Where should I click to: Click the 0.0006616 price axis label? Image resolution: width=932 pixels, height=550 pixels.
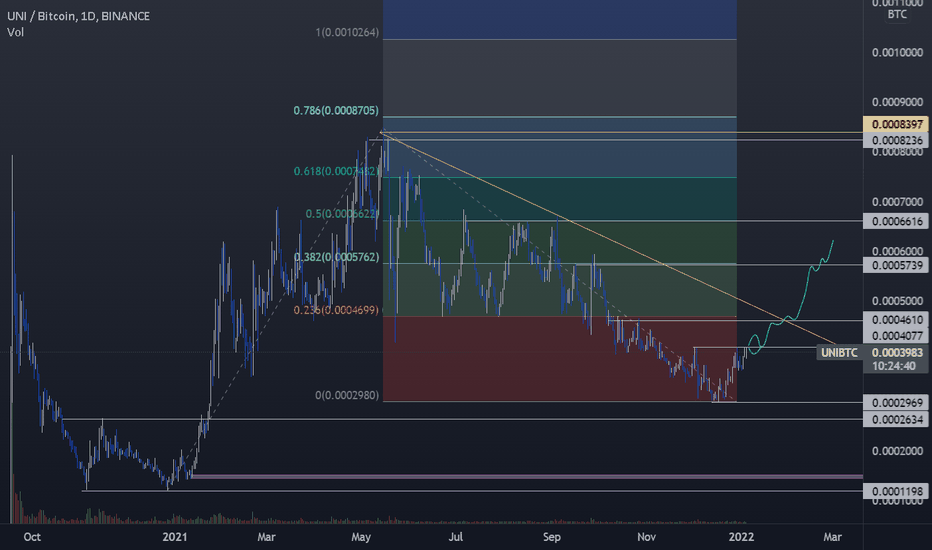tap(896, 221)
